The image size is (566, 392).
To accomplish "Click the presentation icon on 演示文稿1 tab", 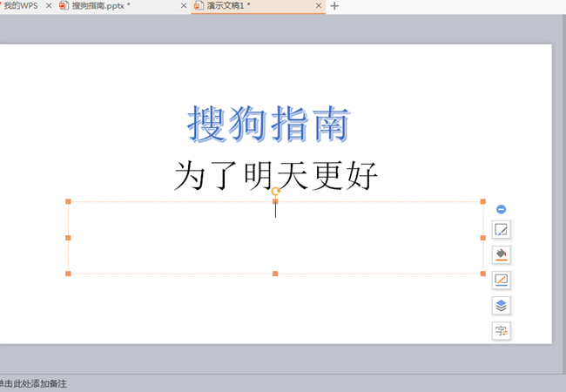I will click(x=199, y=6).
